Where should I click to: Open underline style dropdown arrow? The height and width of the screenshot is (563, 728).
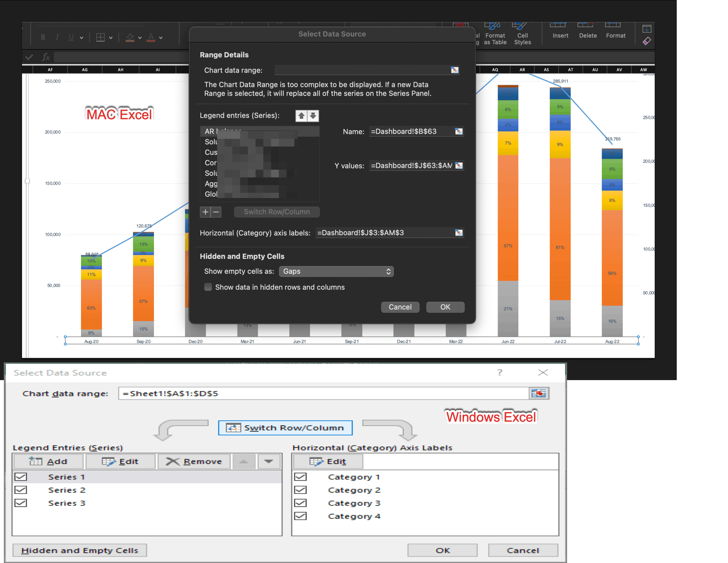pyautogui.click(x=81, y=38)
